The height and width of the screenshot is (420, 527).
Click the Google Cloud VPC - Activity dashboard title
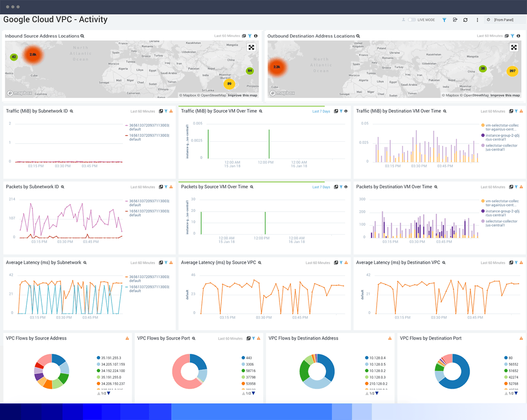coord(55,19)
